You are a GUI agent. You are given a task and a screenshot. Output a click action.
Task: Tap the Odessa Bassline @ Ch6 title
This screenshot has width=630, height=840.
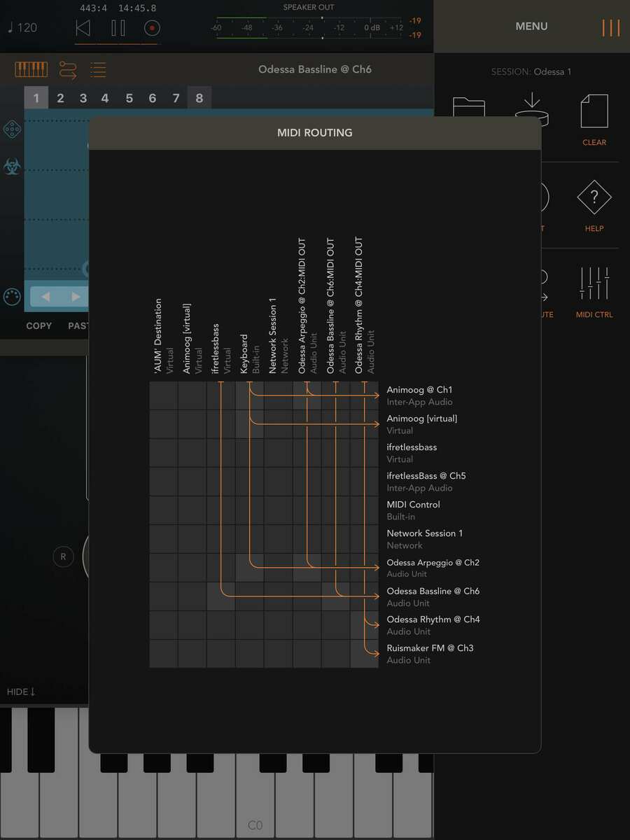(315, 69)
